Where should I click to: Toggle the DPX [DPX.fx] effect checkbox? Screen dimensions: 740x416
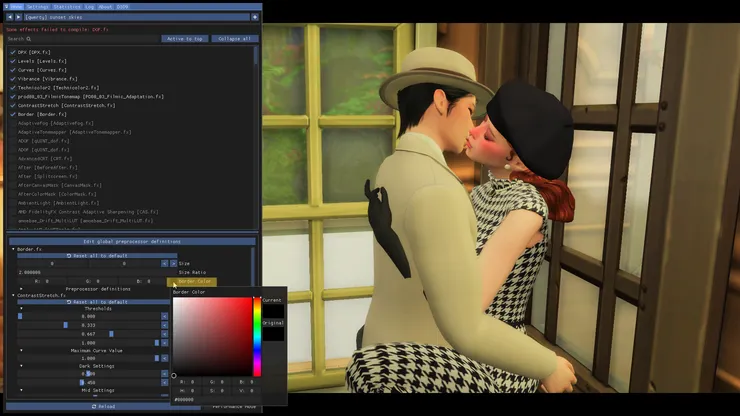click(x=13, y=52)
